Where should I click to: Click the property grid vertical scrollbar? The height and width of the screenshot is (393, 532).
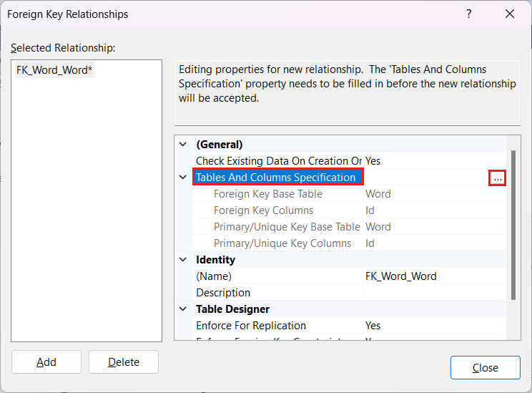pyautogui.click(x=513, y=225)
